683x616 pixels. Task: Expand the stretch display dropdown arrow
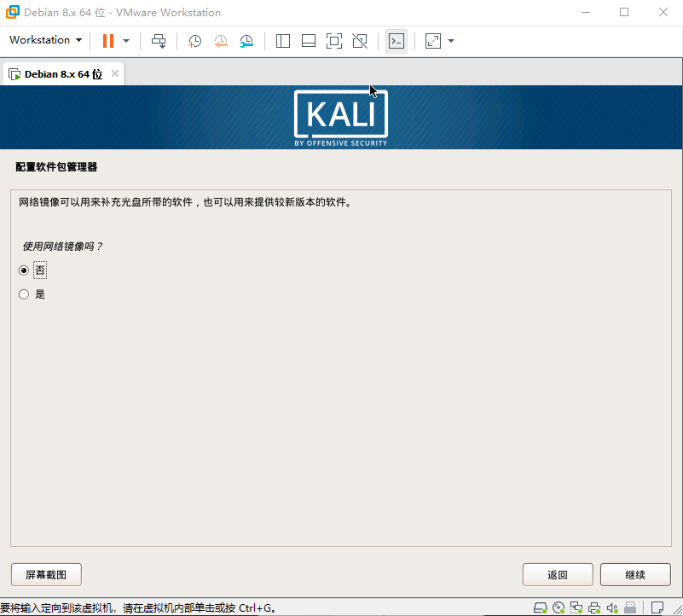451,41
